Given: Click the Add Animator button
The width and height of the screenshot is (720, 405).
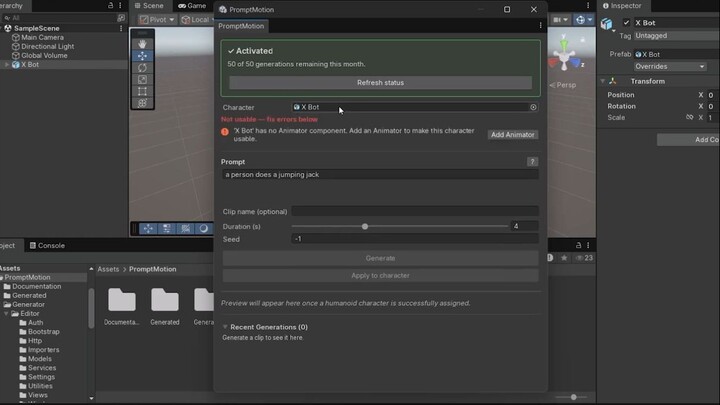Looking at the screenshot, I should click(512, 135).
